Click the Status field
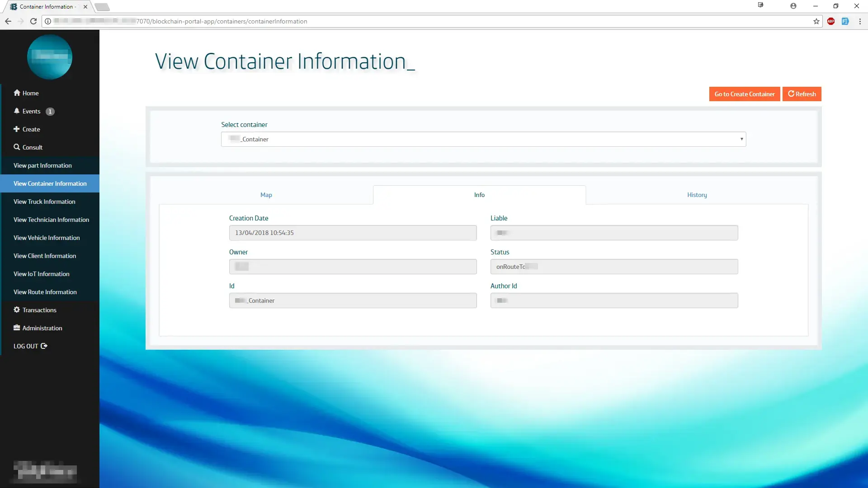868x488 pixels. pos(614,267)
